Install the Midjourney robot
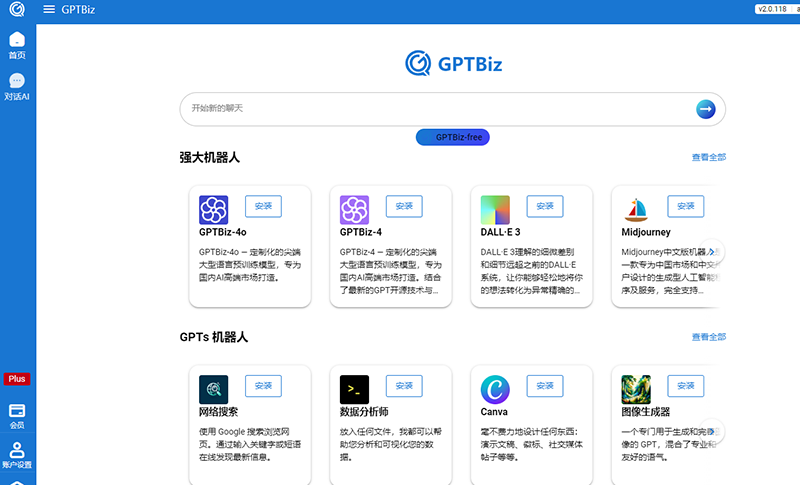This screenshot has width=800, height=485. tap(686, 206)
